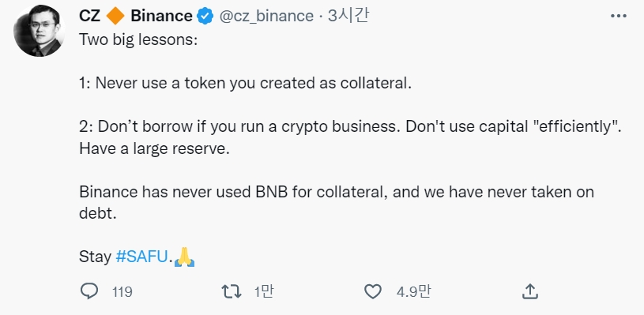Open share options via upload arrow icon
The width and height of the screenshot is (644, 315).
530,291
